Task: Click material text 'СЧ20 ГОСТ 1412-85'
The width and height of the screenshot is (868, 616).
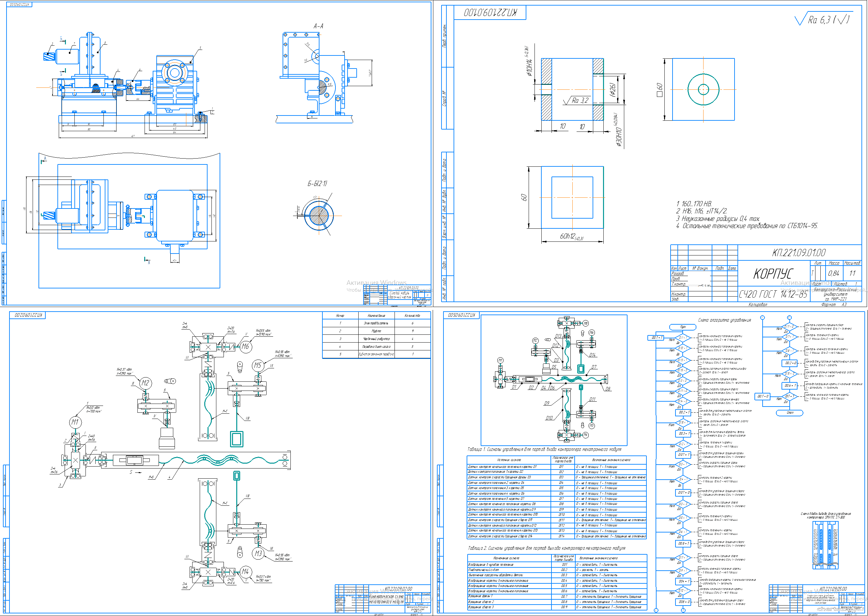Action: (773, 294)
